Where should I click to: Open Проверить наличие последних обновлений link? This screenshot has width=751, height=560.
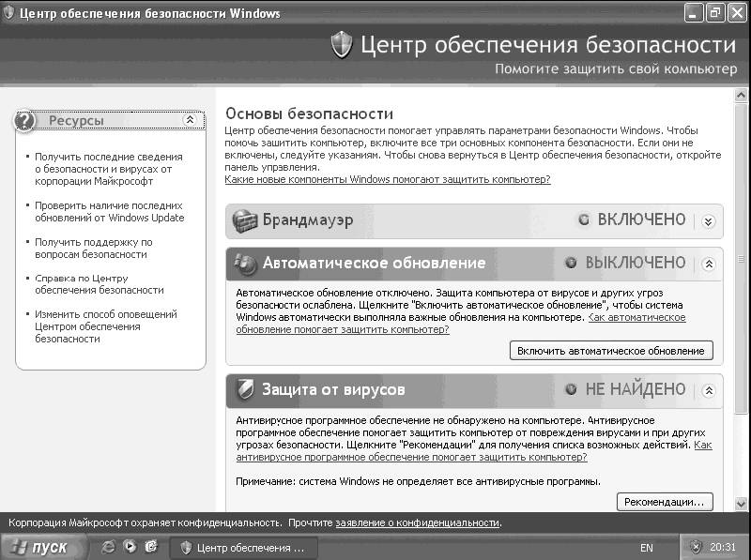pos(109,212)
